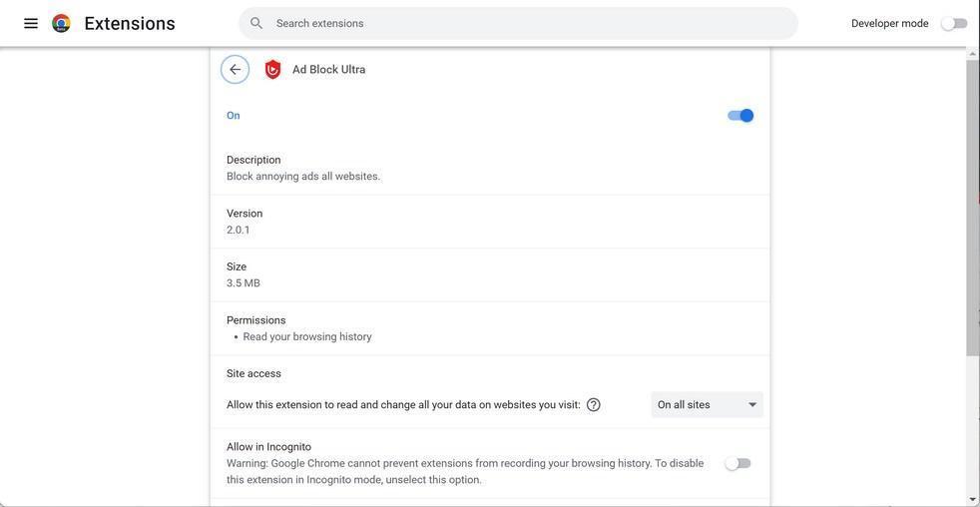Click the Chrome logo icon

pos(61,23)
